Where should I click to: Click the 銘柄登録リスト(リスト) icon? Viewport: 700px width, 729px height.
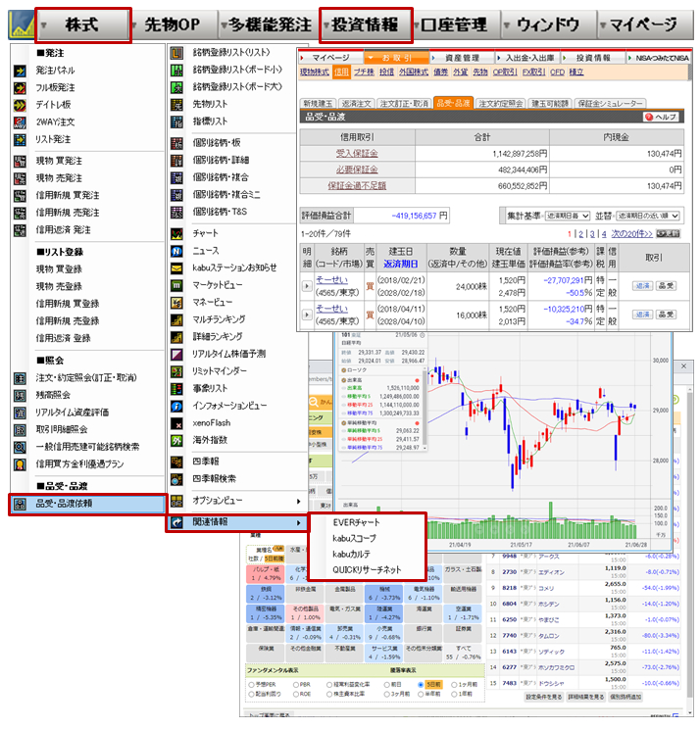pos(176,53)
